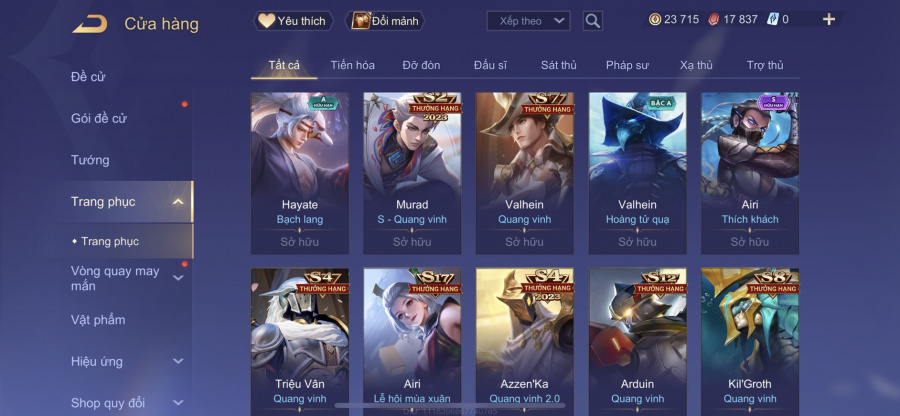Click the blue voucher currency icon
The image size is (900, 416).
point(772,20)
